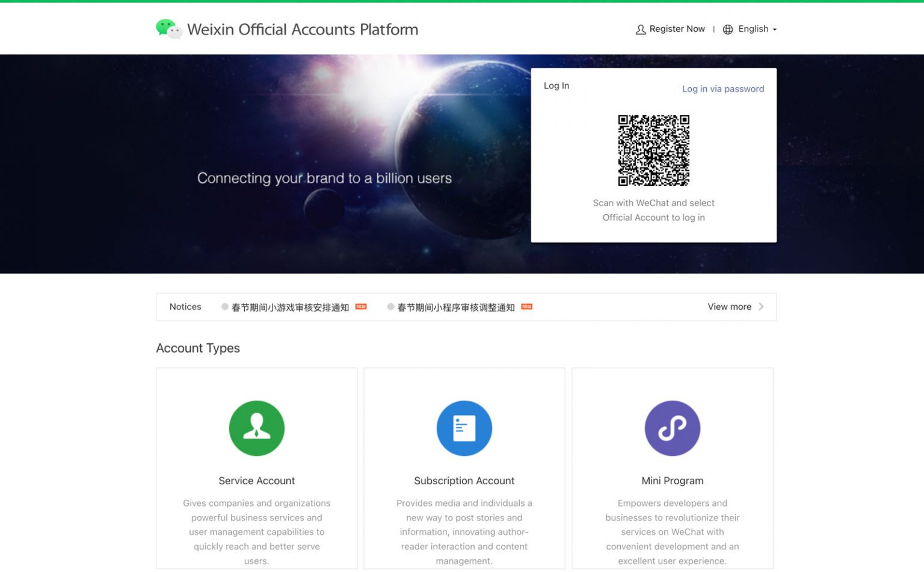Click View more notices
The width and height of the screenshot is (924, 572).
click(729, 306)
